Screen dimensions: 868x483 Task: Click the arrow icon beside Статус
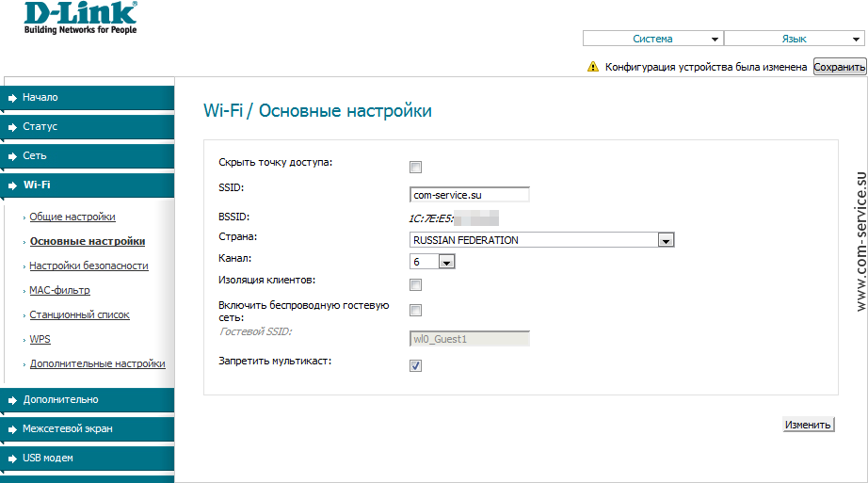[12, 127]
